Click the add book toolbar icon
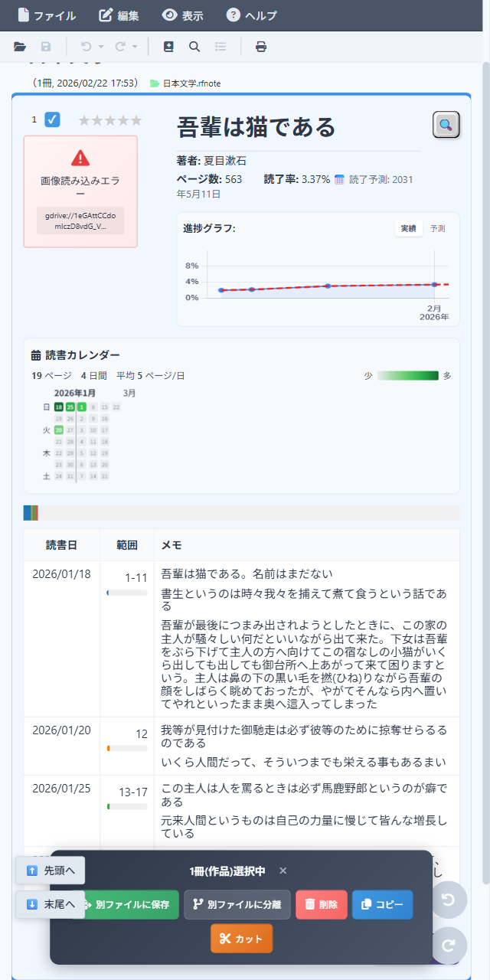Viewport: 490px width, 980px height. tap(168, 46)
